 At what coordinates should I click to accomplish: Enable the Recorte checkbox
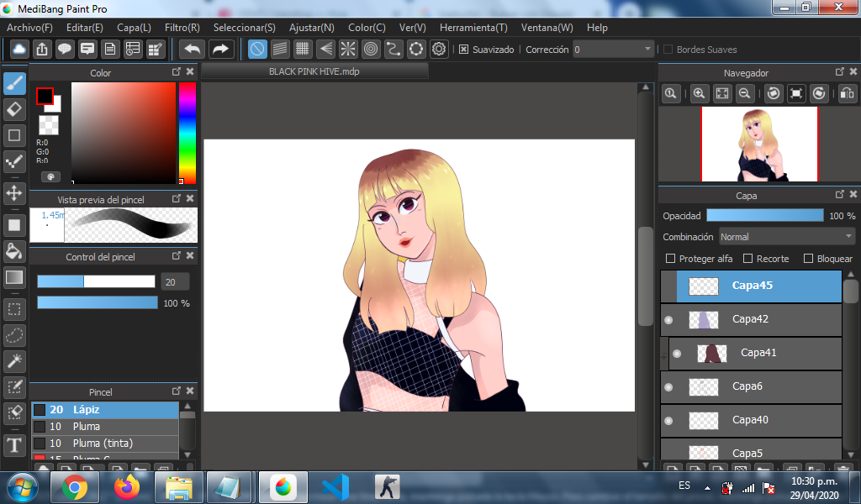tap(747, 259)
